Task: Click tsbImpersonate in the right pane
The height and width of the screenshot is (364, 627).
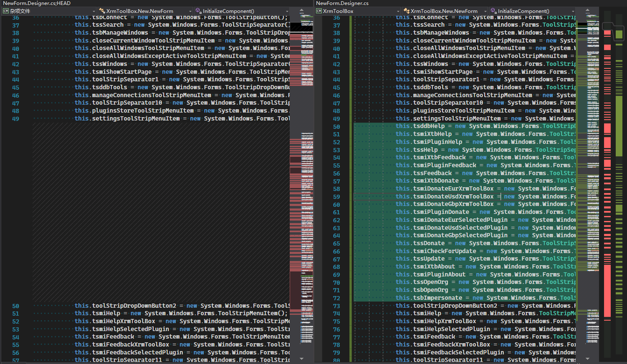Action: [437, 298]
